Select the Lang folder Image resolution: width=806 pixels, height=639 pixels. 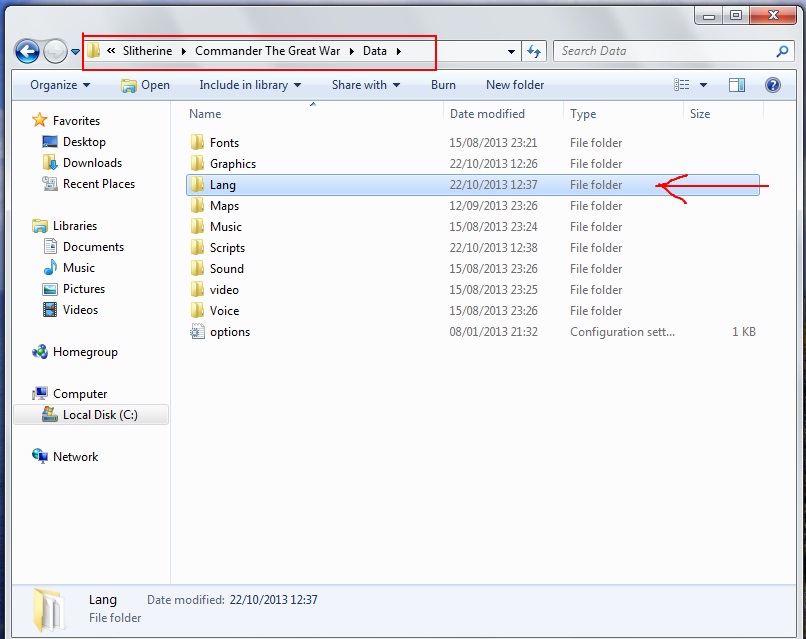(472, 185)
